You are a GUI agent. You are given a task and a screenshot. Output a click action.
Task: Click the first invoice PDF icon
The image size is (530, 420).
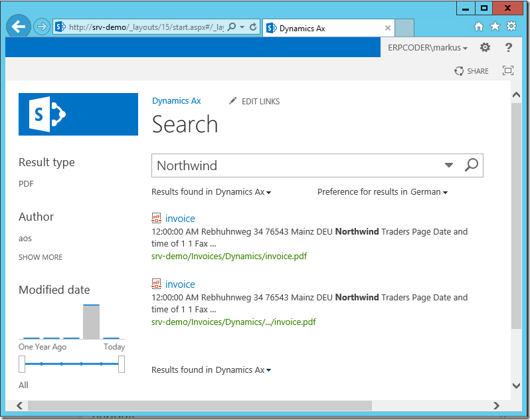click(x=156, y=218)
